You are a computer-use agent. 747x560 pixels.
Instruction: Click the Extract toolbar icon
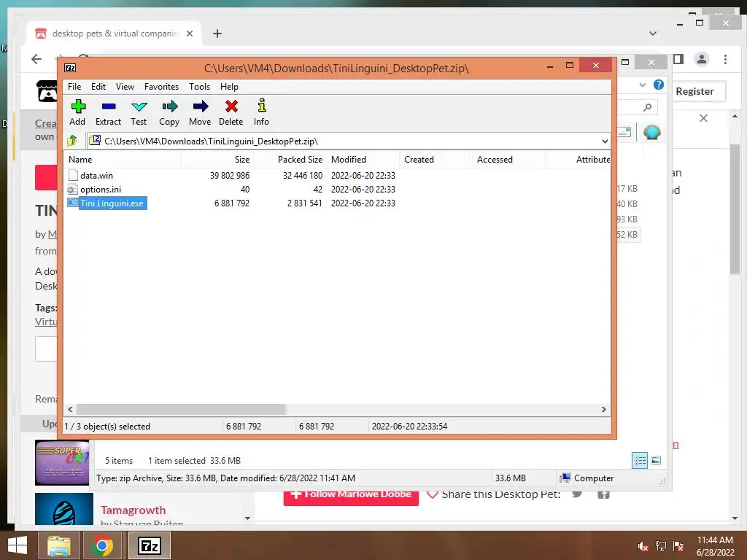point(109,106)
